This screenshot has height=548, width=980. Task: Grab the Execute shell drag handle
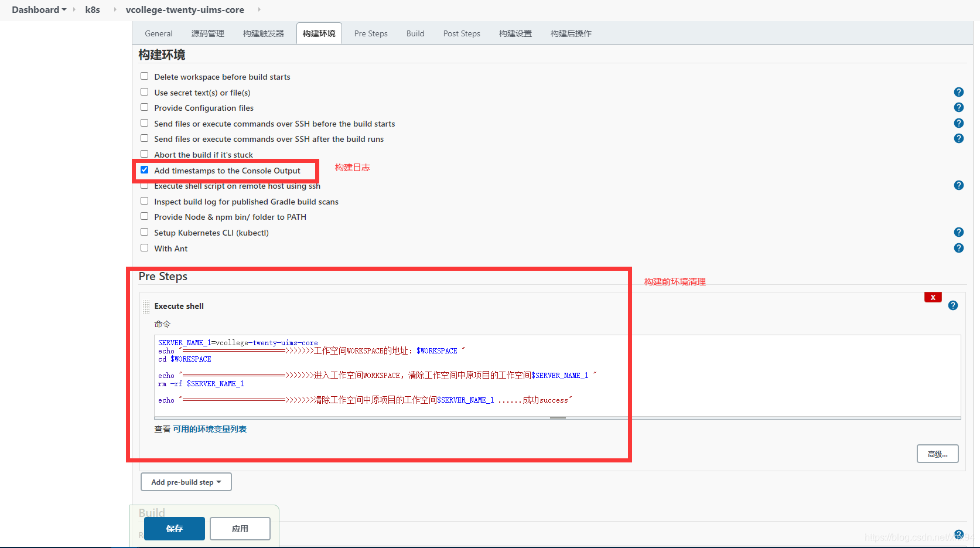tap(146, 306)
